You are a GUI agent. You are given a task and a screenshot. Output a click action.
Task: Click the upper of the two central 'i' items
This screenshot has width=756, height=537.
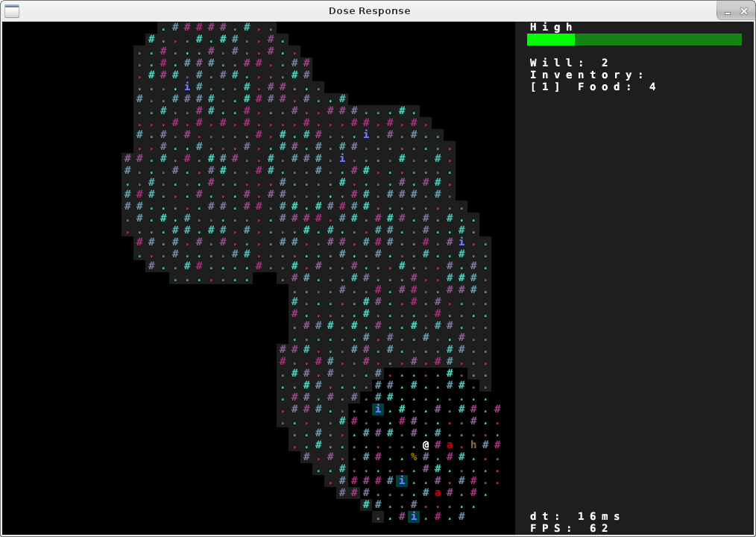(366, 134)
